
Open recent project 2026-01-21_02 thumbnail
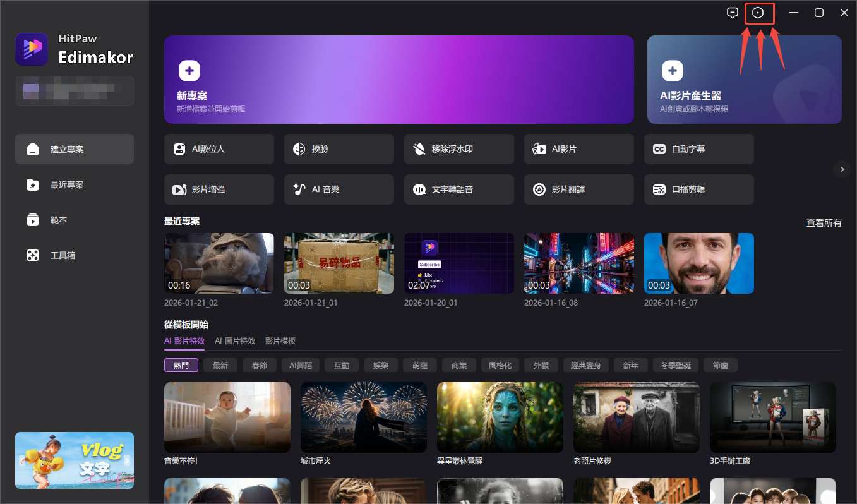[x=219, y=263]
